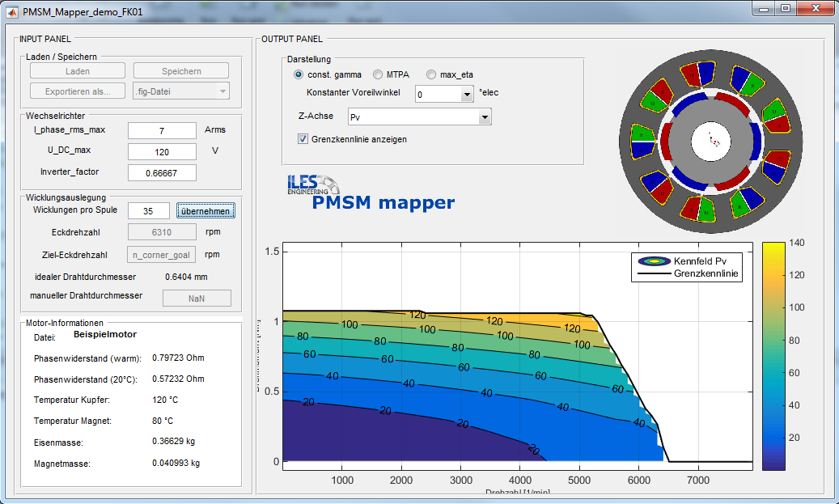Edit the Wicklungen pro Spule field
839x504 pixels.
point(148,210)
